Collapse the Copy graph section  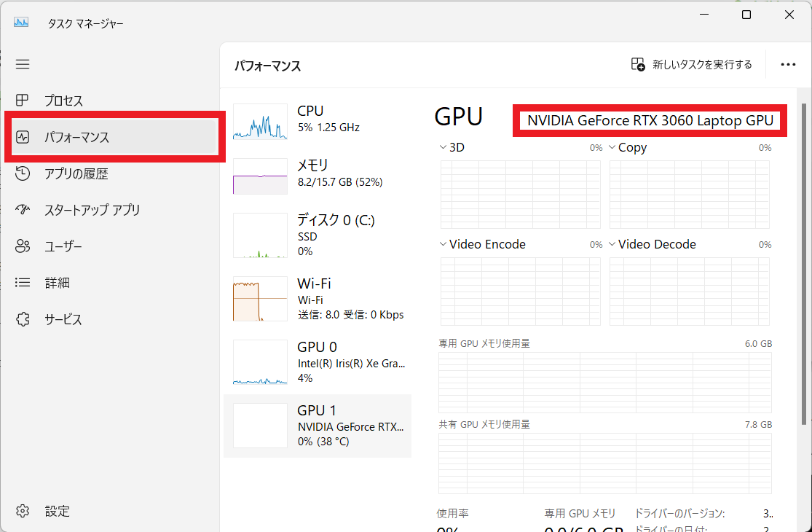point(612,146)
